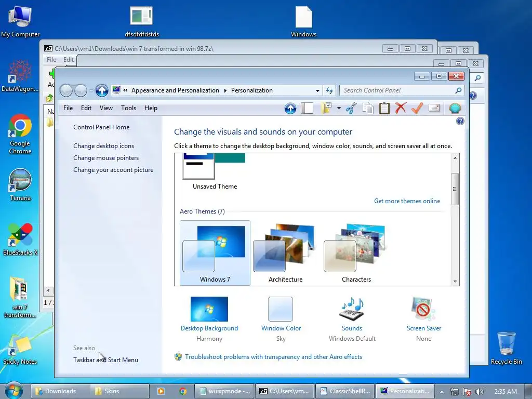Viewport: 532px width, 399px height.
Task: Click the Forward navigation button
Action: click(x=81, y=90)
